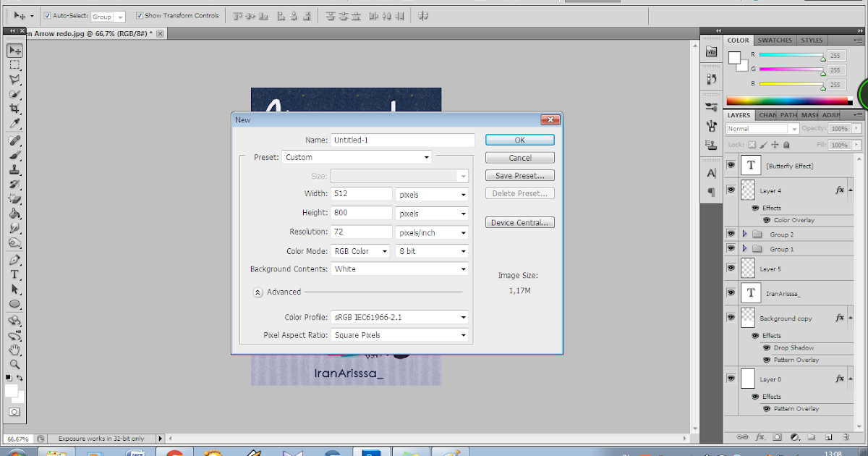This screenshot has width=868, height=456.
Task: Select the Path Selection arrow tool
Action: pyautogui.click(x=14, y=289)
